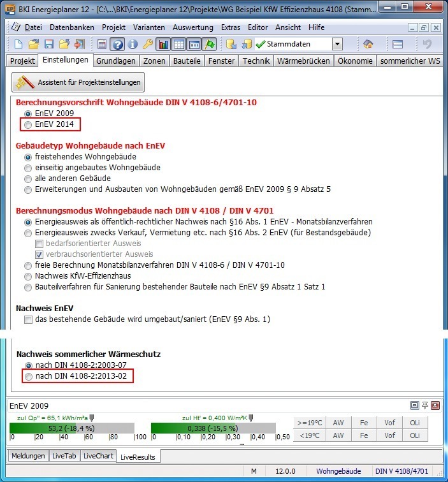Click DIN V 4108/4701 in status bar
Viewport: 448px width, 482px height.
(x=401, y=471)
